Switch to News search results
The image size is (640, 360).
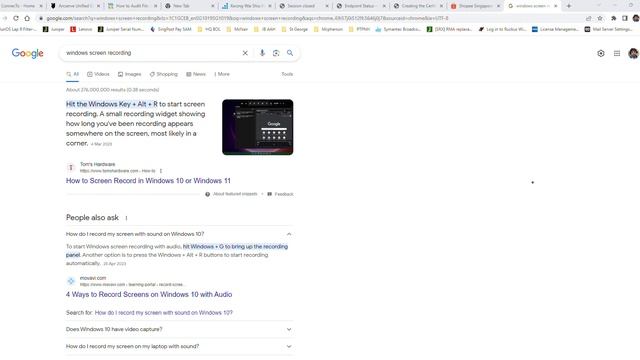196,74
